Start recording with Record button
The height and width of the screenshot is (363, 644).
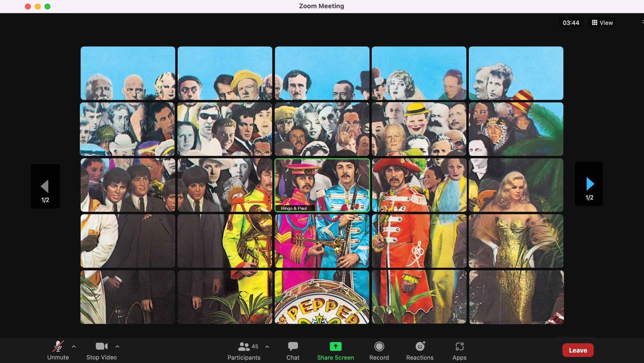(379, 350)
